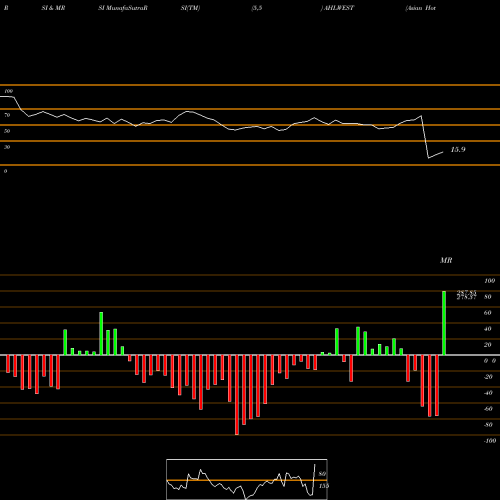
Task: Click the -20 label on the MR axis
Action: [x=488, y=377]
